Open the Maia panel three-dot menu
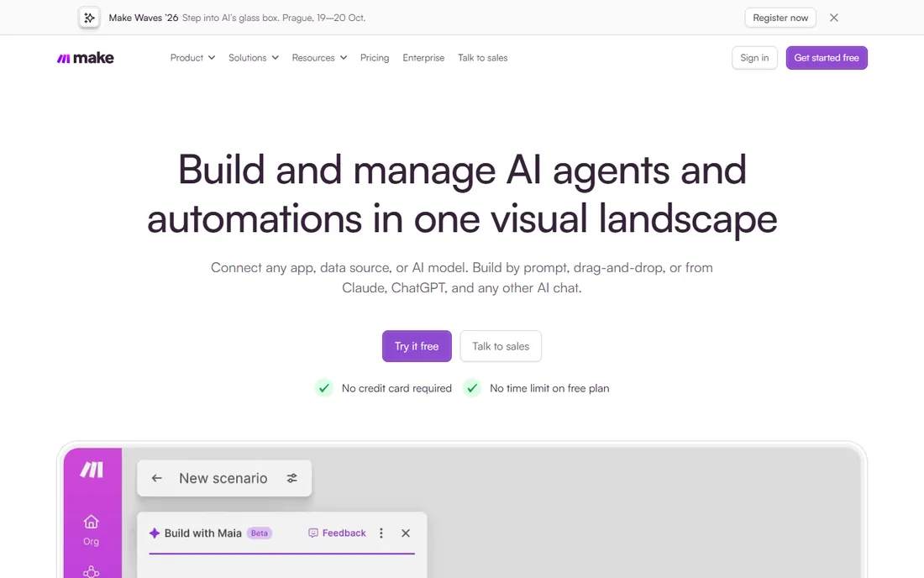The height and width of the screenshot is (578, 924). (381, 533)
